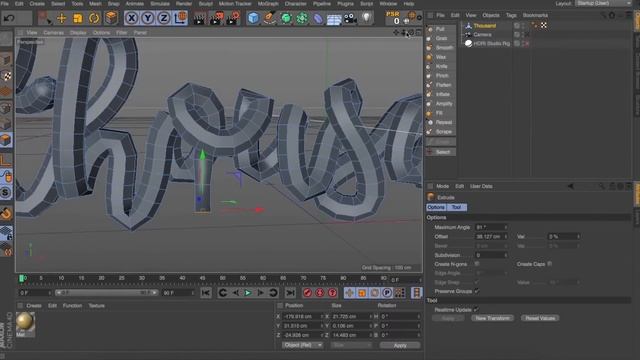
Task: Click the Maximum Angle input field
Action: point(491,227)
